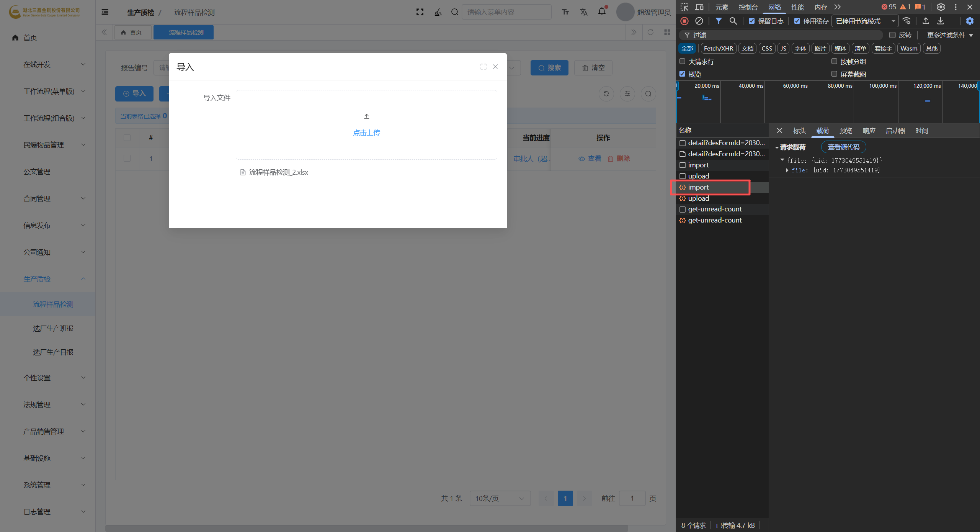Filter requests by Fetch/XHR

coord(718,48)
